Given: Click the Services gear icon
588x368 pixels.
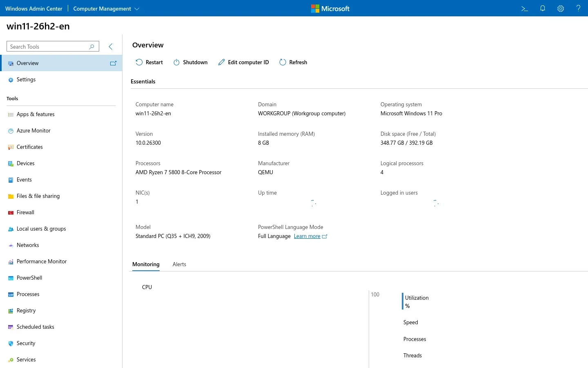Looking at the screenshot, I should click(x=11, y=360).
